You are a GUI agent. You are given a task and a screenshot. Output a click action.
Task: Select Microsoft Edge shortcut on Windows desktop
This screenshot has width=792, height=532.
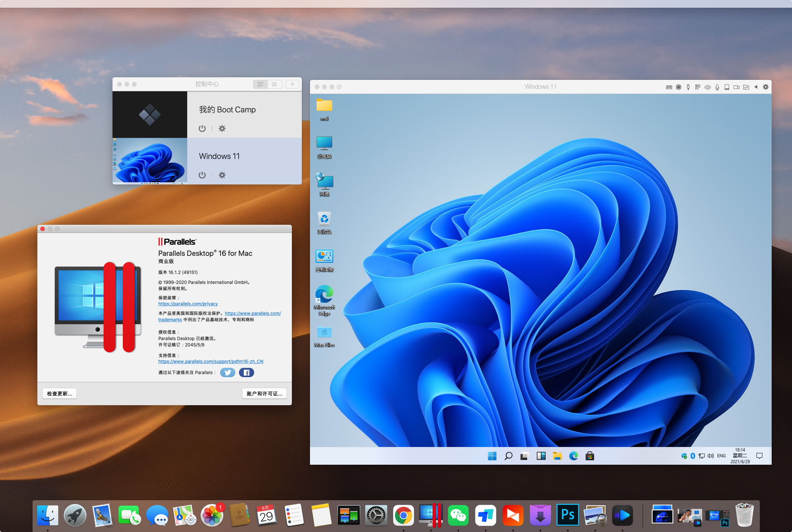[x=324, y=300]
